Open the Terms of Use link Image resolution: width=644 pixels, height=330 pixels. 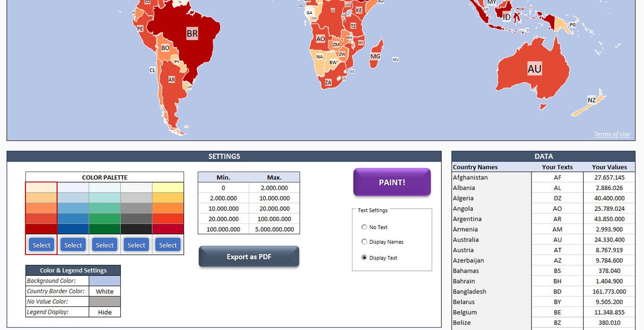tap(611, 134)
